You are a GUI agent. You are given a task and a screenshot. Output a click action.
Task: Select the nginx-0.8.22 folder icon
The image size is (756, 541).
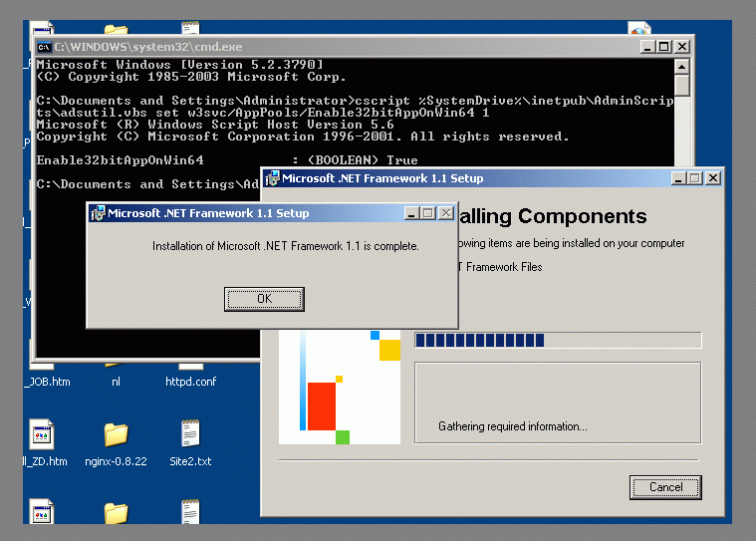[x=116, y=434]
